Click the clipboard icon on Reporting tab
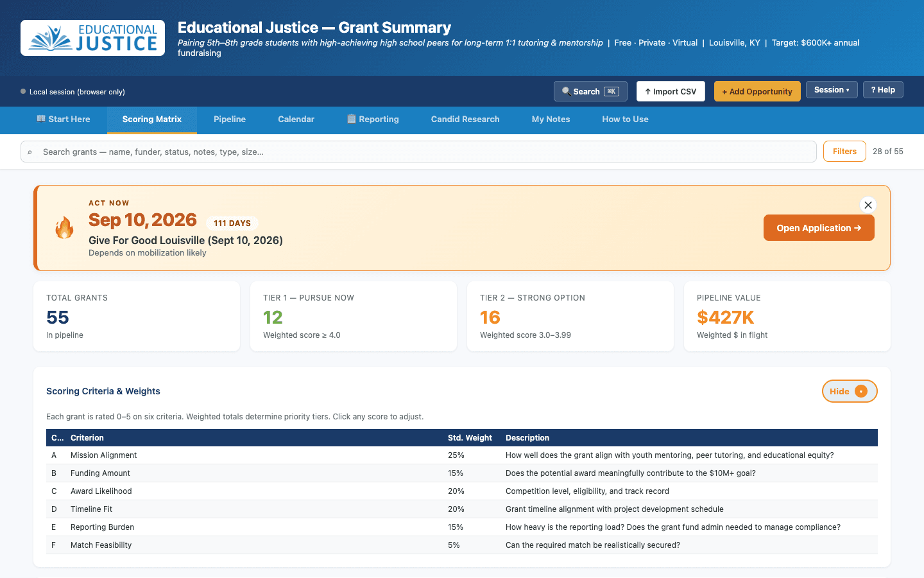 [x=352, y=119]
